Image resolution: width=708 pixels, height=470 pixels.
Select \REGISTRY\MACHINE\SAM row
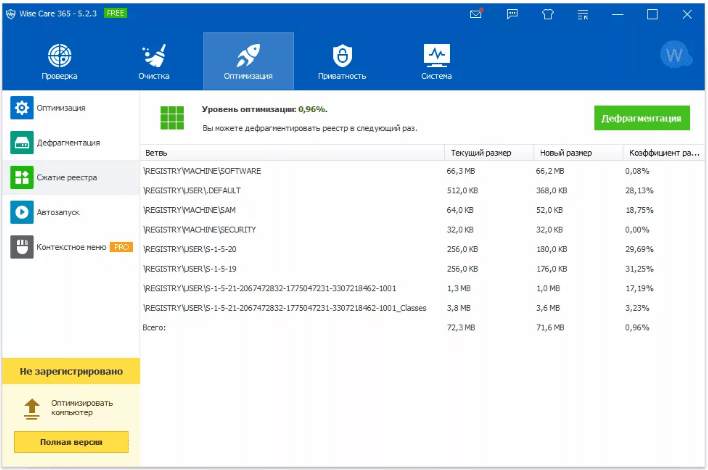422,210
